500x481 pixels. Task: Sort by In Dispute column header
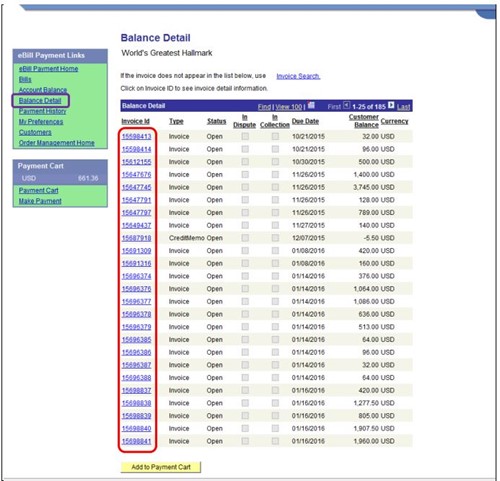click(x=244, y=121)
